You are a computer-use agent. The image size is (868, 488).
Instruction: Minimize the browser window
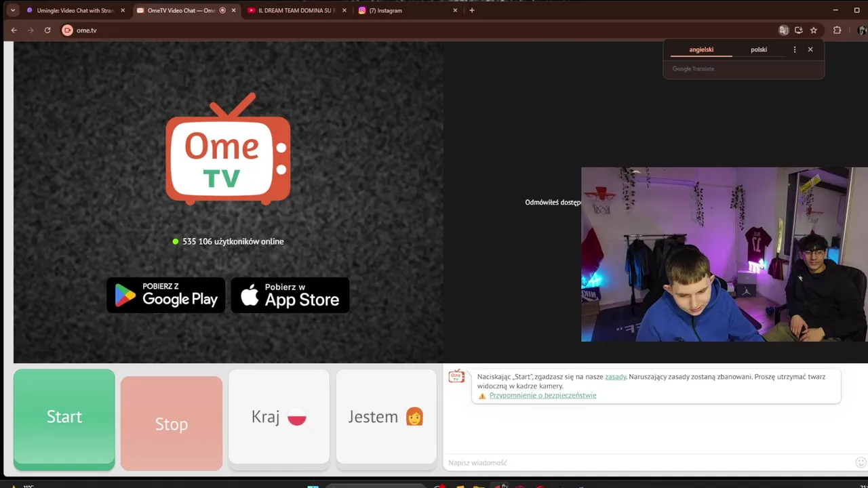click(x=836, y=10)
